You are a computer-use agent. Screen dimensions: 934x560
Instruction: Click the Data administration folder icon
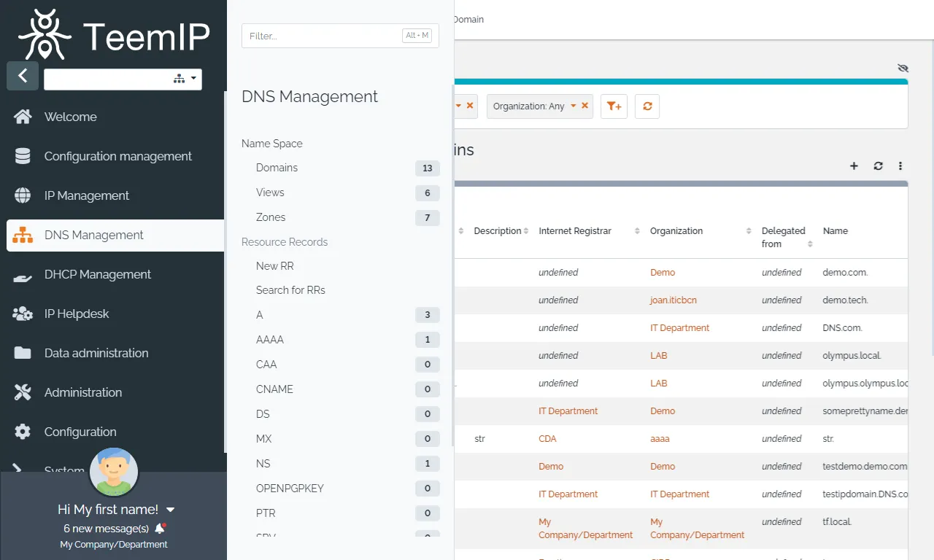pos(23,353)
